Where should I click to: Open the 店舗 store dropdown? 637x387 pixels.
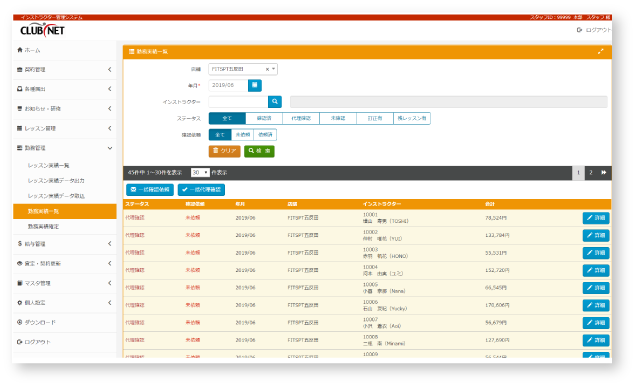pos(243,69)
